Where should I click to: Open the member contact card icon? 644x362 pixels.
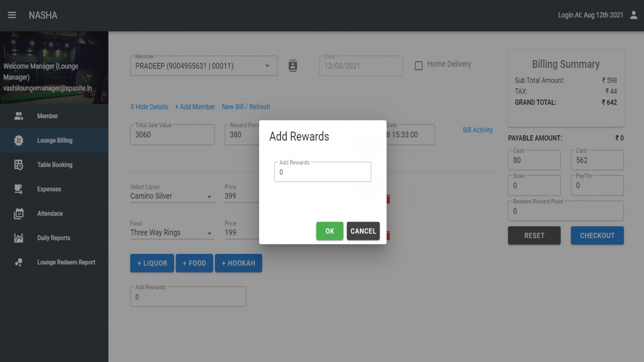tap(293, 66)
